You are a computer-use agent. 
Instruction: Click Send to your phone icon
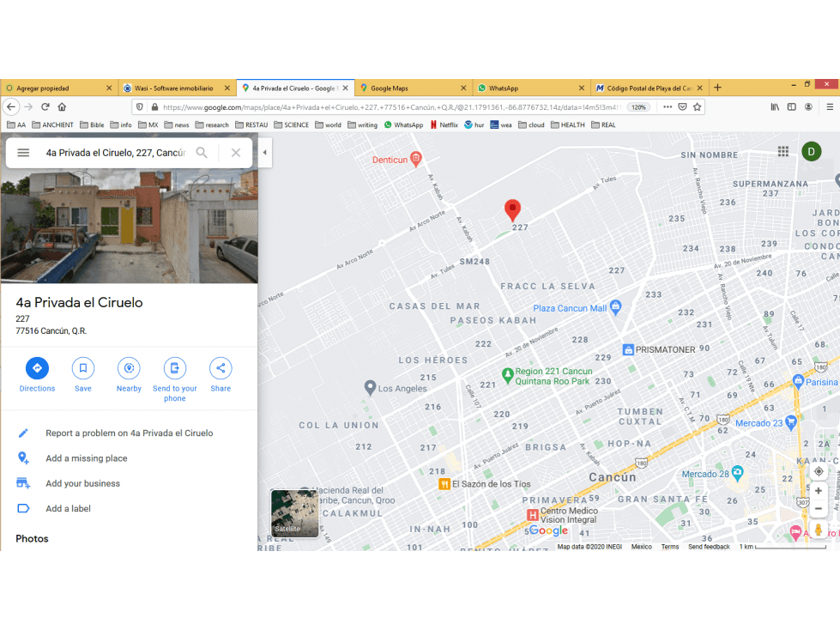[175, 368]
